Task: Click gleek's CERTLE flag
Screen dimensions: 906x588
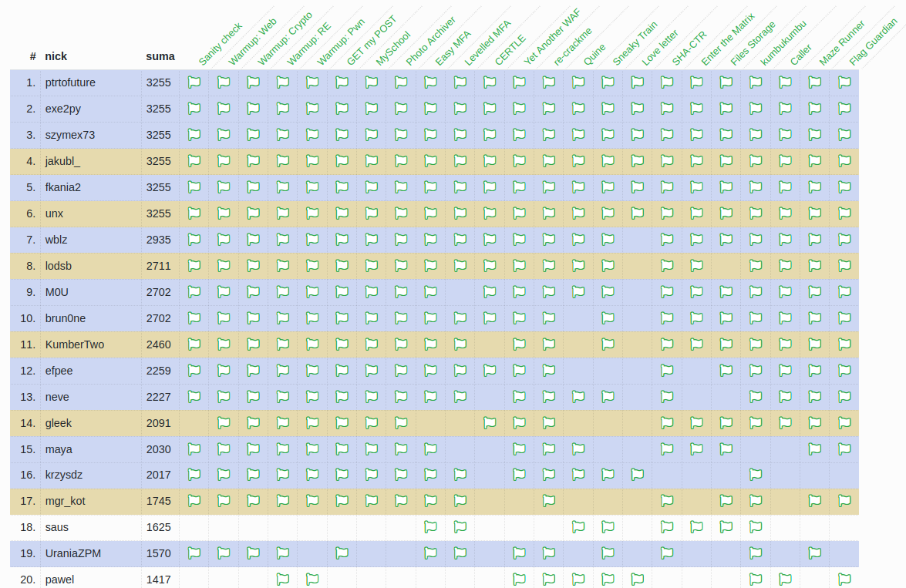Action: 490,423
